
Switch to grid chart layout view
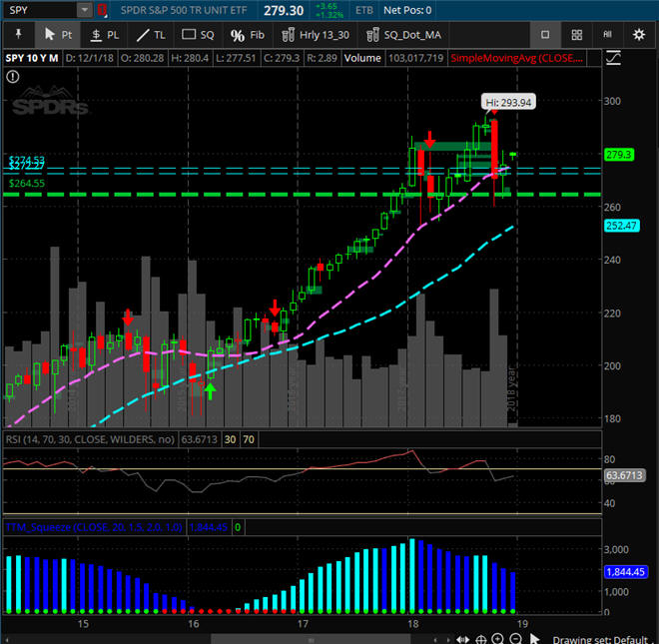[577, 34]
